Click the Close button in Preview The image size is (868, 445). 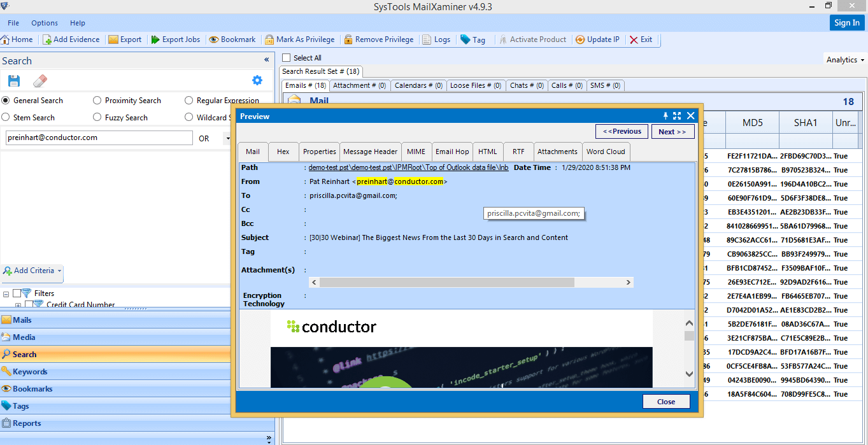pos(666,402)
